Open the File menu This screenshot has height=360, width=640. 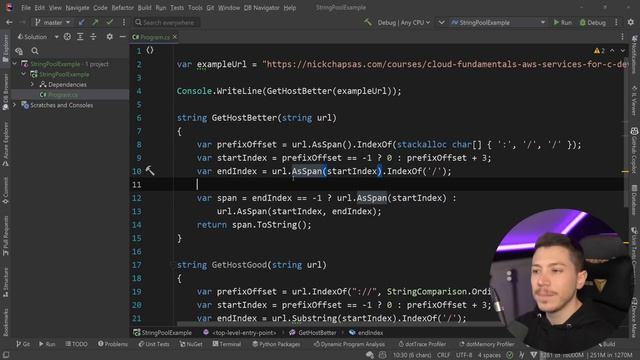point(26,8)
